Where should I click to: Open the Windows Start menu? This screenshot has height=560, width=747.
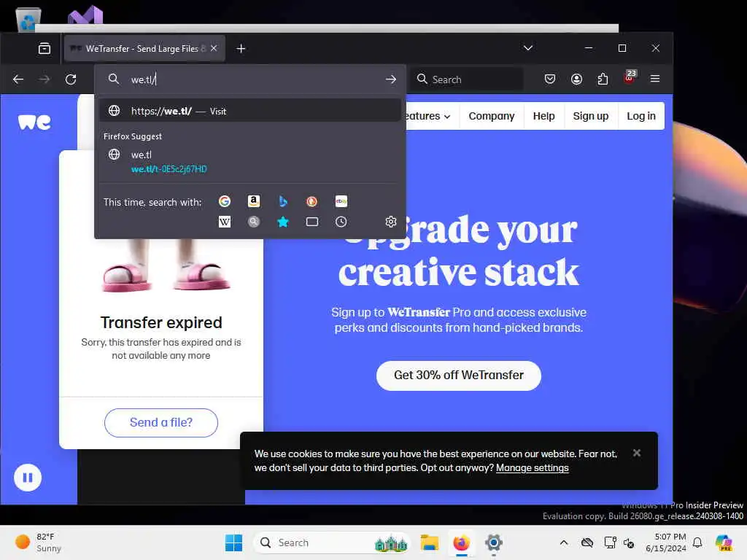[x=233, y=542]
